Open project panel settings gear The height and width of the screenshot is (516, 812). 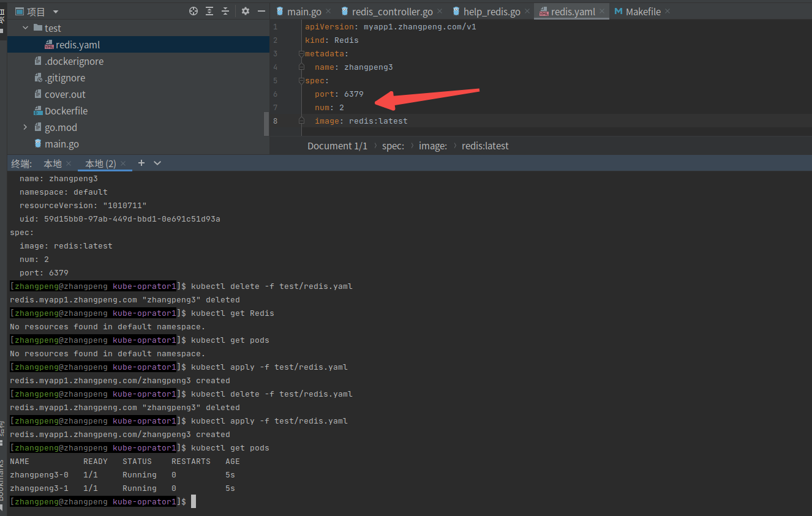point(246,11)
